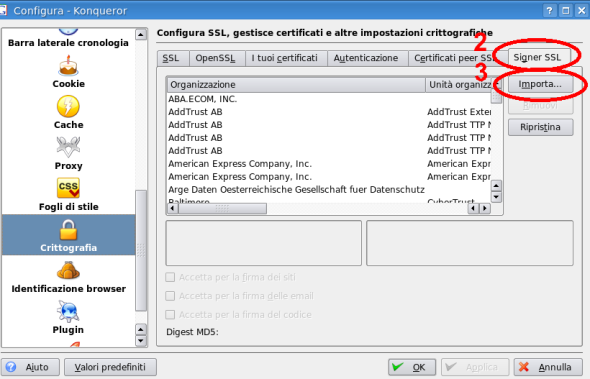This screenshot has height=379, width=590.
Task: Sort by Unità organizzativa column header
Action: coord(458,85)
